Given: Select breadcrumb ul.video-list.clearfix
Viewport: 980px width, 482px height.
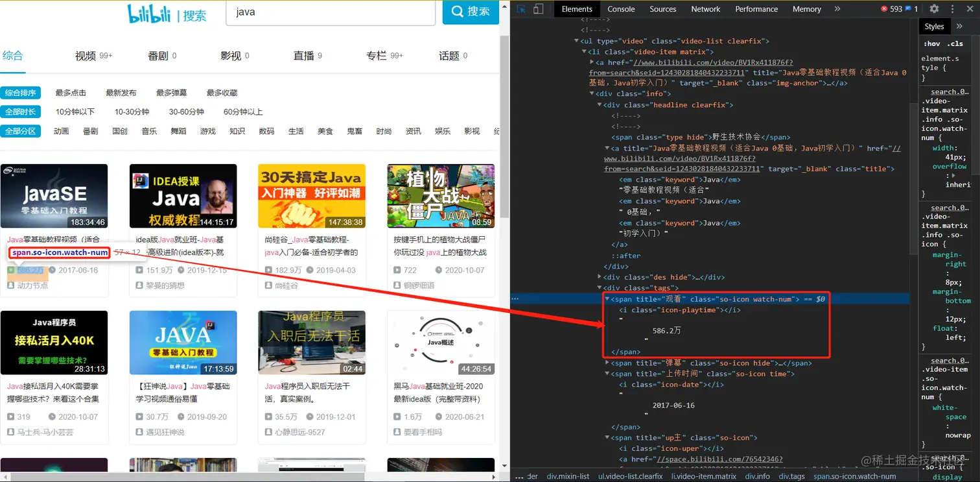Looking at the screenshot, I should [x=630, y=476].
